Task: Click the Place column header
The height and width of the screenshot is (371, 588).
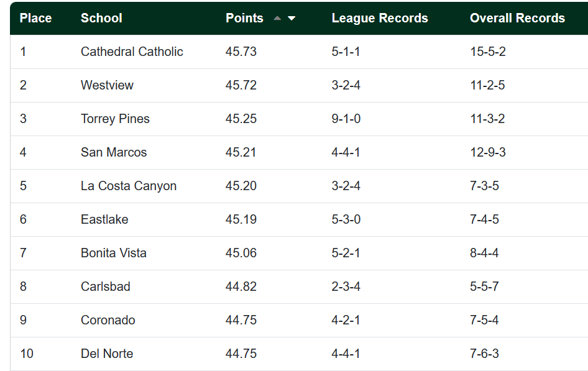Action: click(x=35, y=18)
